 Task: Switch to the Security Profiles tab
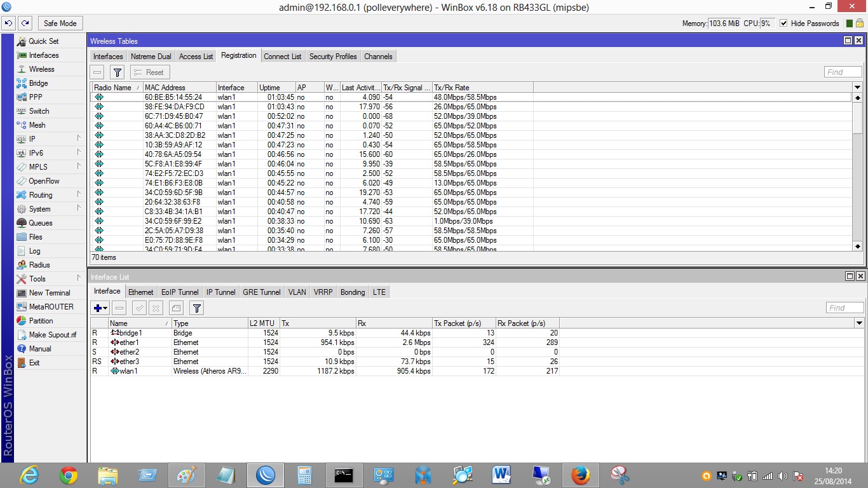pyautogui.click(x=332, y=57)
